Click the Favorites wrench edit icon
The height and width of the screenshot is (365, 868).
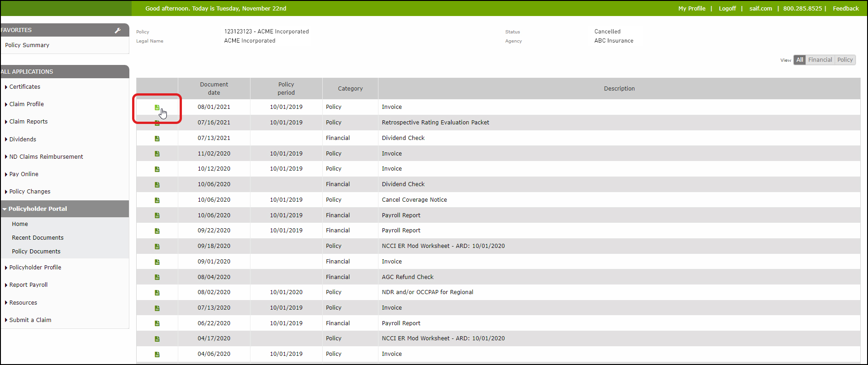pos(117,31)
